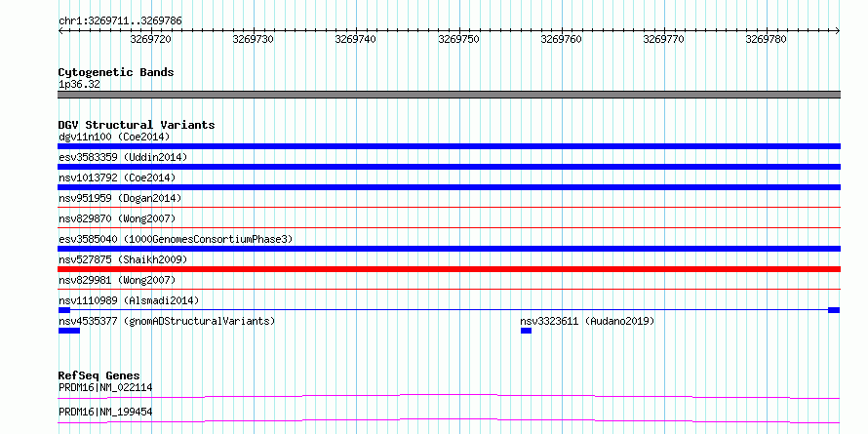
Task: Click the right blue end block of nsv1110989
Action: tap(834, 310)
